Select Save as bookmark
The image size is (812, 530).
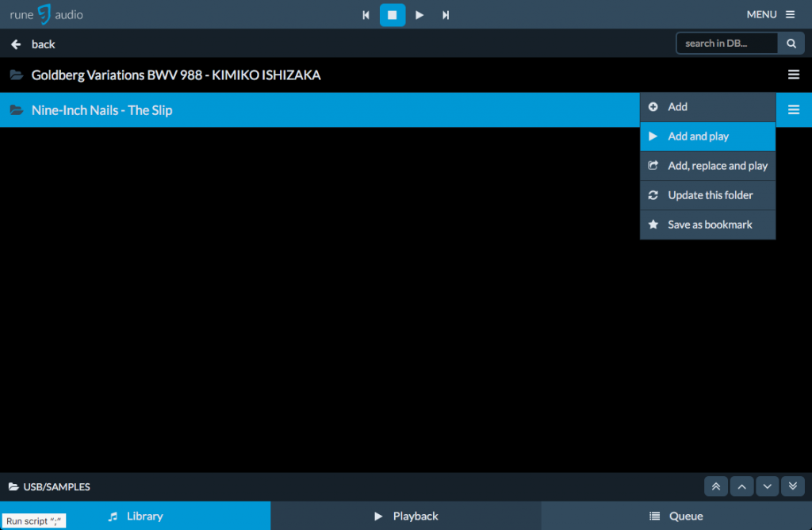[x=707, y=225]
